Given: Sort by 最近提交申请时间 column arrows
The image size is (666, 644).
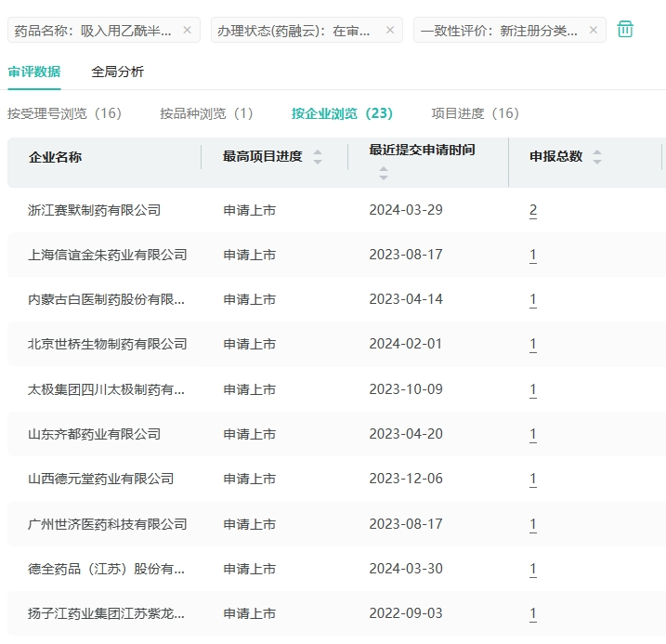Looking at the screenshot, I should 384,173.
